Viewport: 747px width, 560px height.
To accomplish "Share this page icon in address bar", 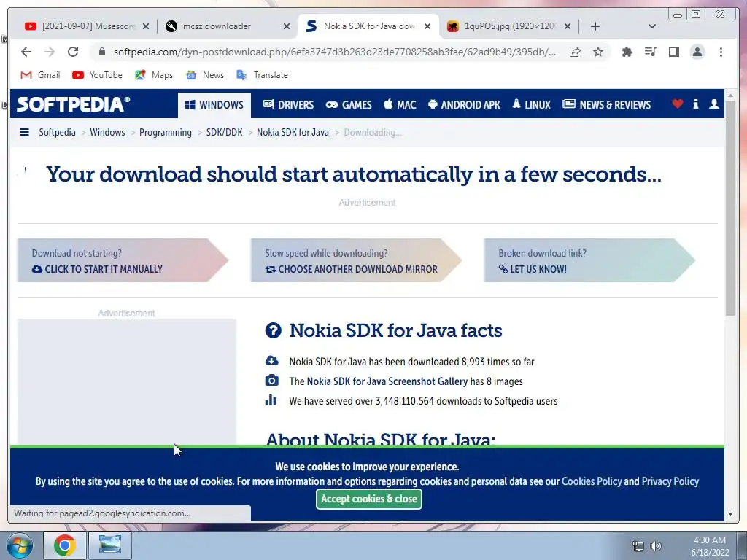I will pos(575,52).
